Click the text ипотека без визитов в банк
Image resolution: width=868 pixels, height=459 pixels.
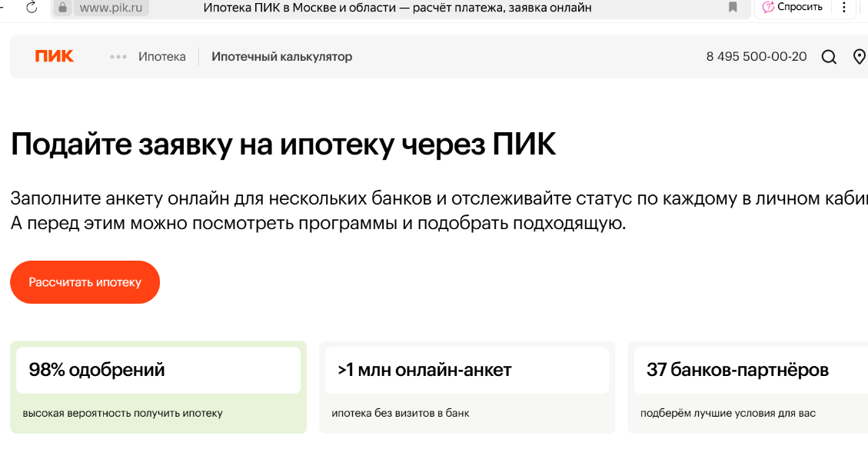pyautogui.click(x=401, y=413)
